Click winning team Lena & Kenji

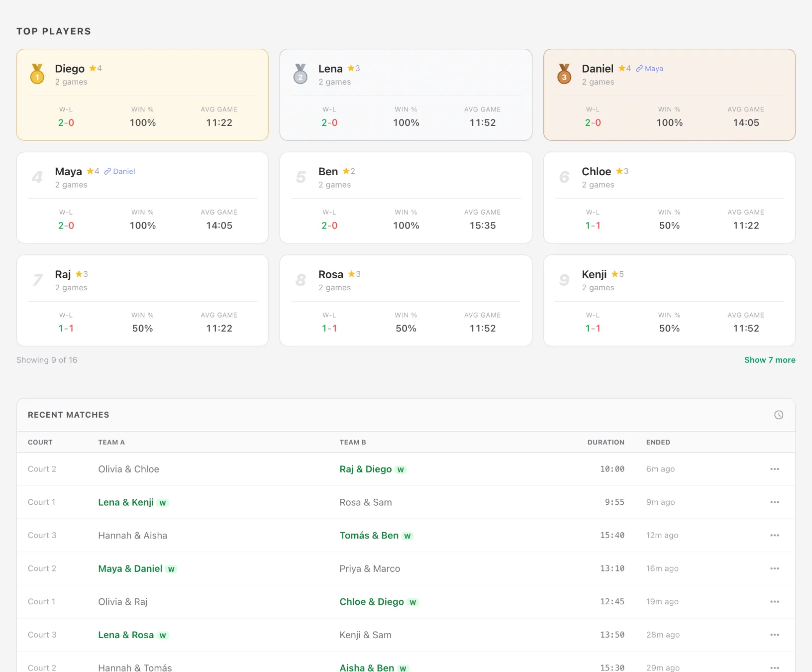[x=126, y=502]
